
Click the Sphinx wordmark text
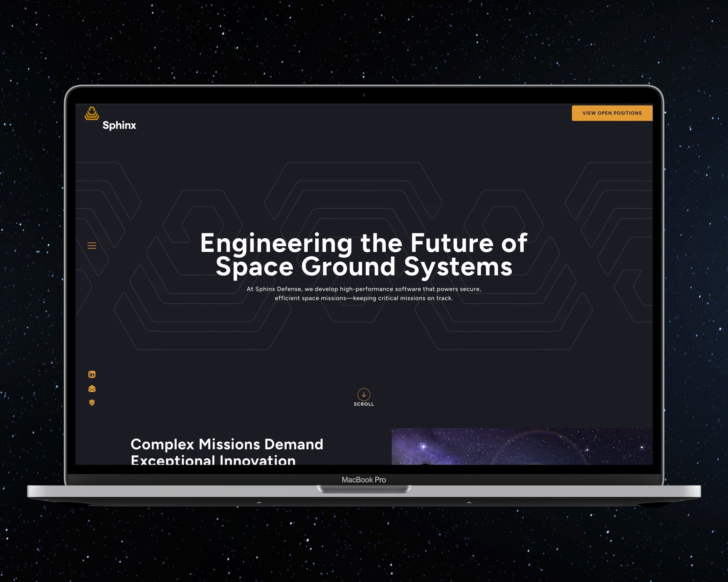click(119, 125)
